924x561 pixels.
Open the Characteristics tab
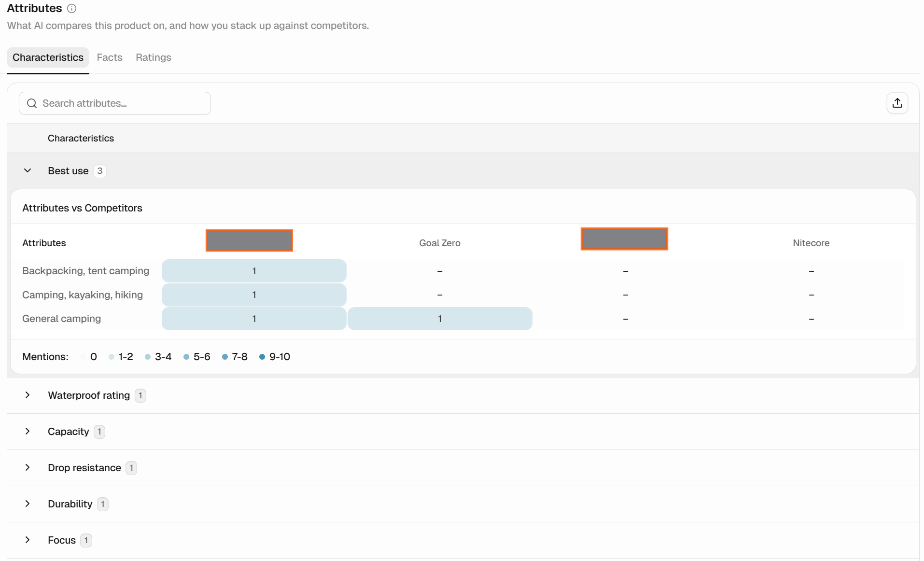[48, 57]
